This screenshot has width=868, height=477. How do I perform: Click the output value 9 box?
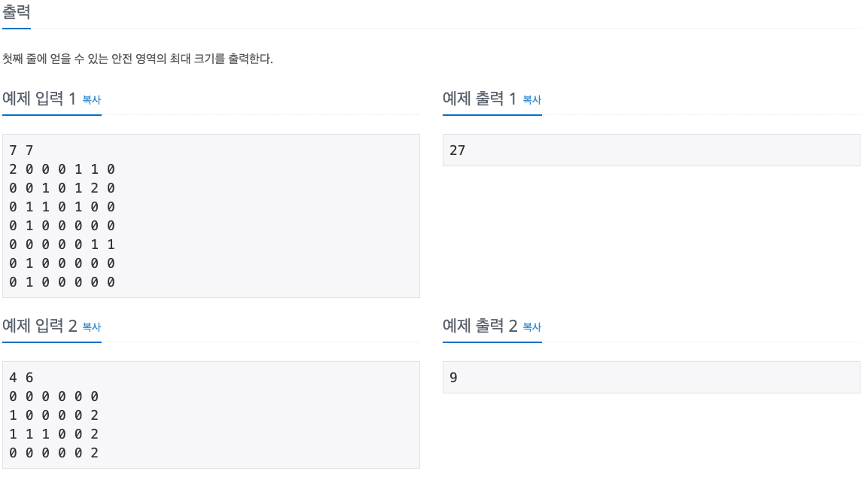(x=651, y=378)
